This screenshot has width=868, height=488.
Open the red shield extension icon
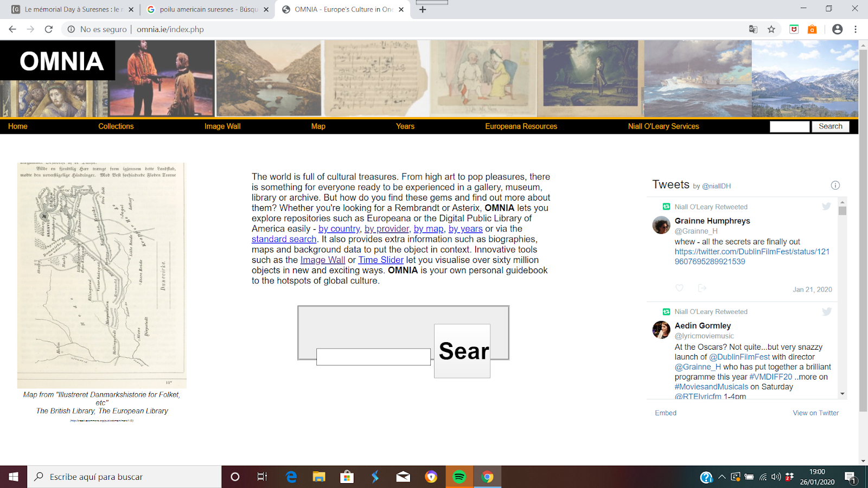coord(794,29)
